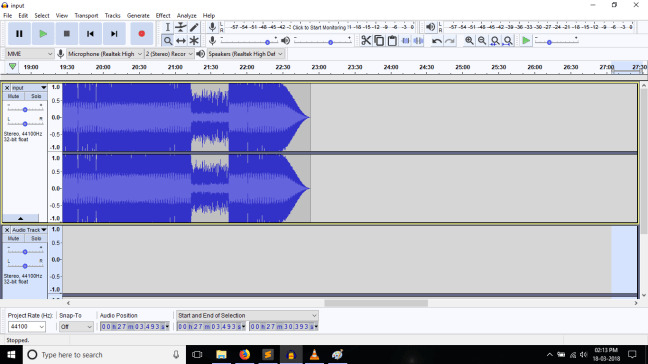
Task: Trim audio outside the selection
Action: click(405, 40)
